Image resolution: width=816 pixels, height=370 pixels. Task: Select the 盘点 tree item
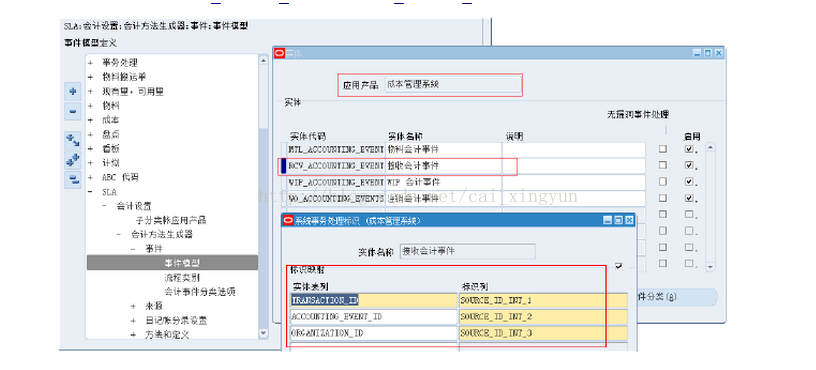110,134
